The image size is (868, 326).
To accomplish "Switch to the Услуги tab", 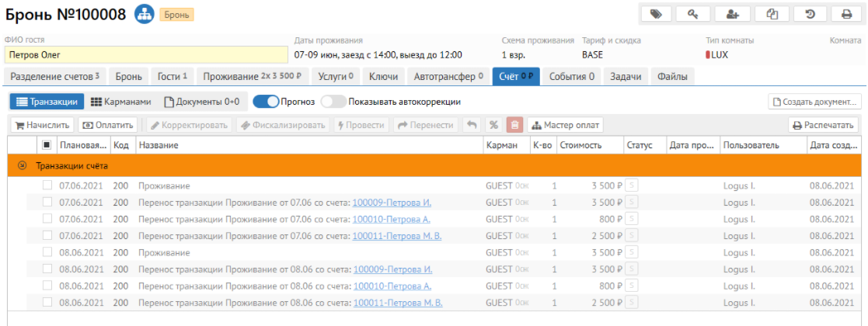I will pyautogui.click(x=335, y=76).
